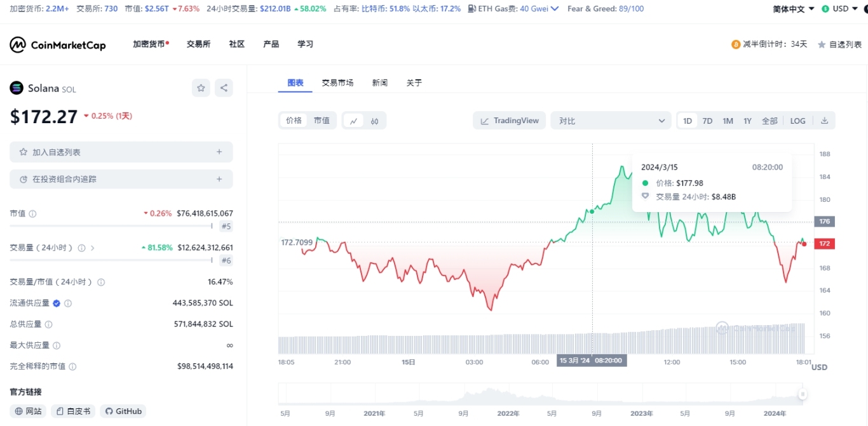Open the 对比 compare dropdown
This screenshot has height=426, width=868.
(x=611, y=121)
